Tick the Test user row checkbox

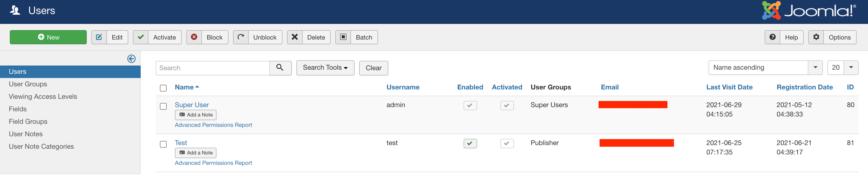(164, 144)
